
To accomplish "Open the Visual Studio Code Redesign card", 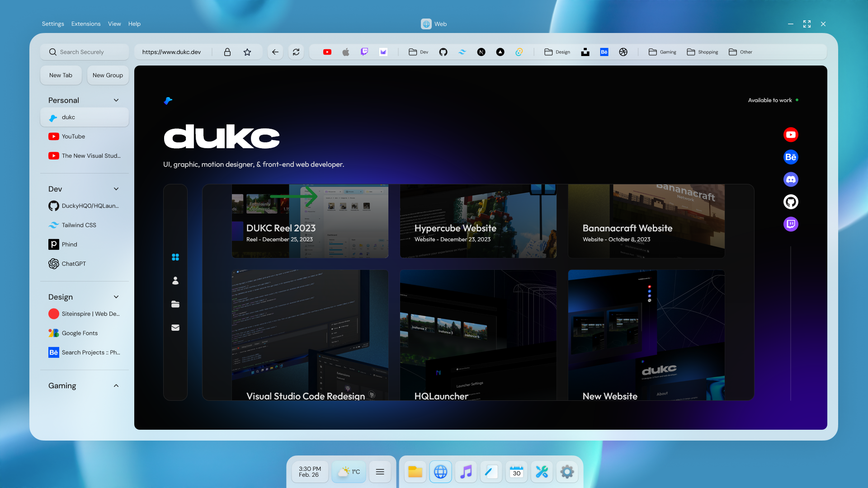I will tap(310, 335).
